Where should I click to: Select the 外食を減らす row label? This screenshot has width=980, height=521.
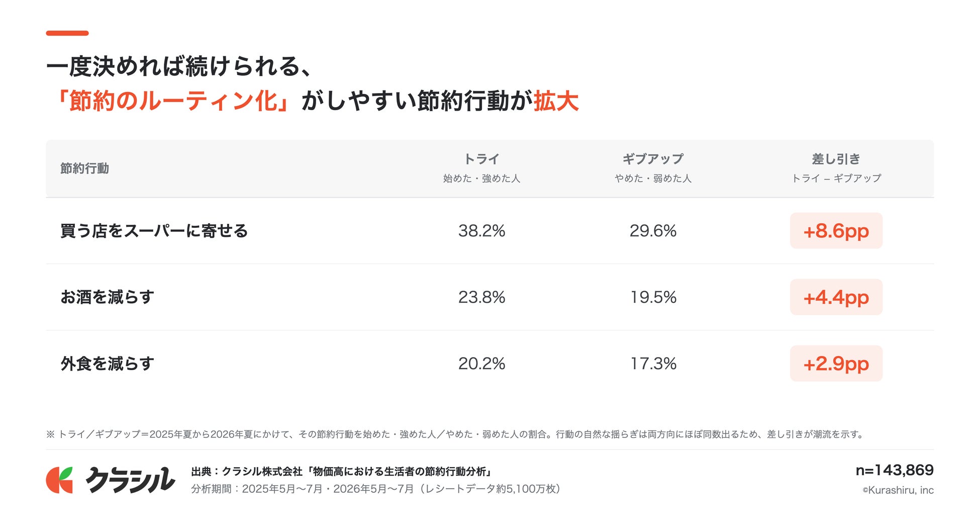107,364
